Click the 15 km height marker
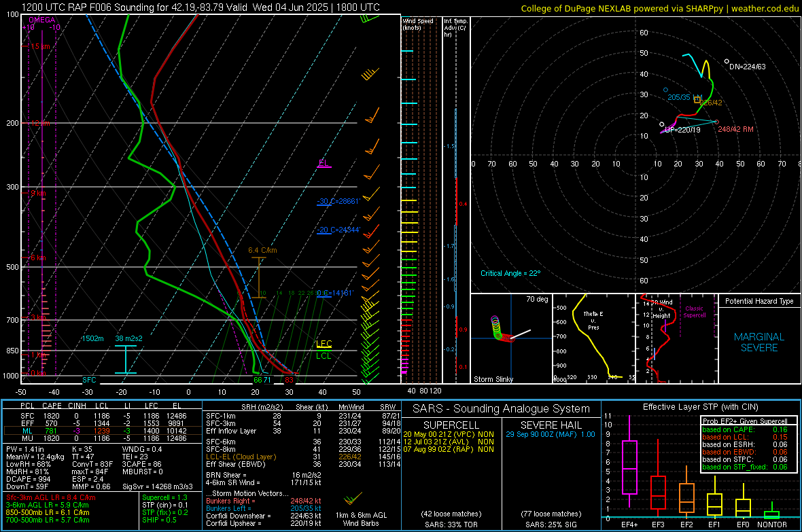Viewport: 802px width, 532px height. (x=40, y=46)
